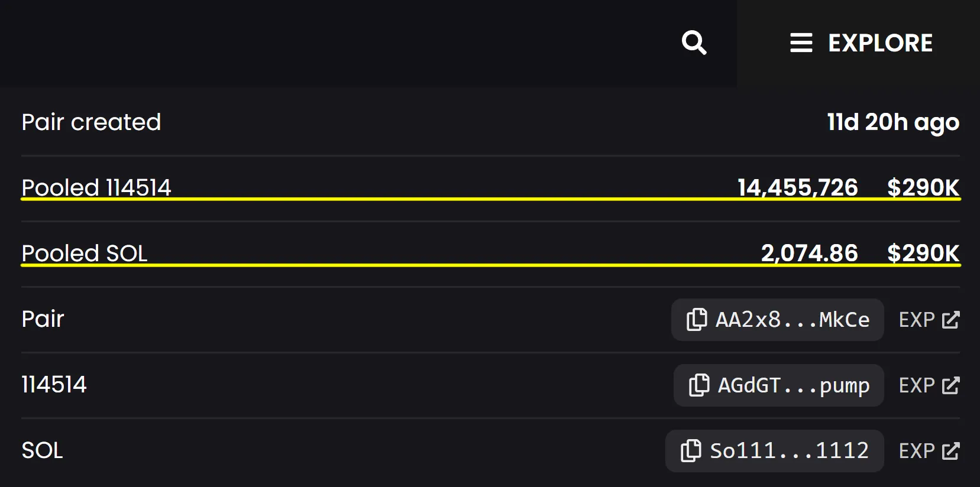Click external-link arrow icon in Pair row
The image size is (980, 487).
click(950, 320)
